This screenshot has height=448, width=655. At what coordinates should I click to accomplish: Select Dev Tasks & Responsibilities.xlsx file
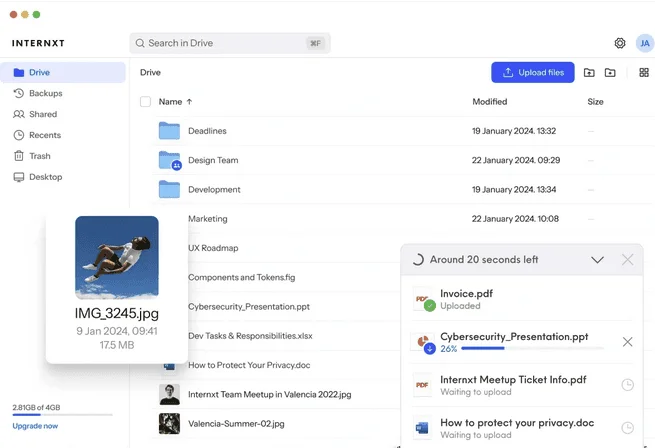click(x=250, y=336)
